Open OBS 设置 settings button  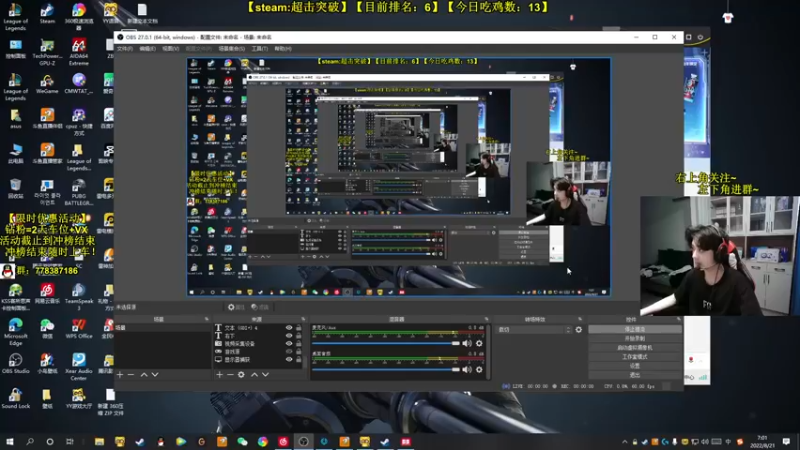(635, 366)
